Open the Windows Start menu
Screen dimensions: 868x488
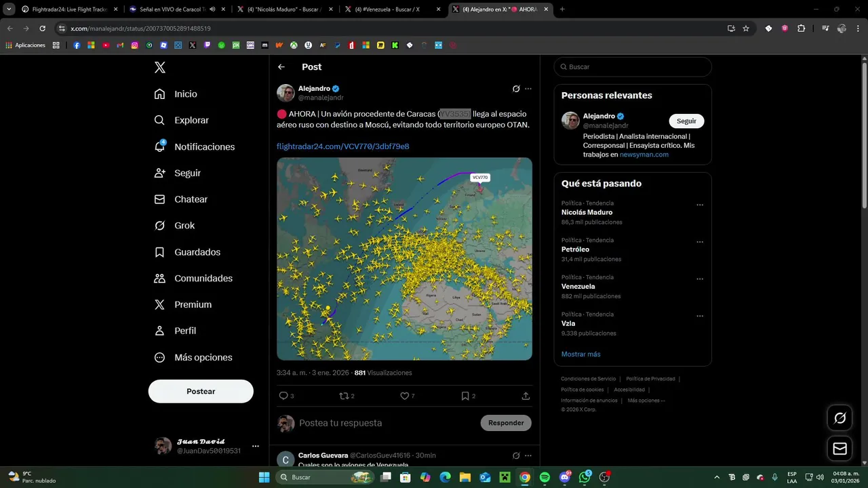(x=264, y=477)
